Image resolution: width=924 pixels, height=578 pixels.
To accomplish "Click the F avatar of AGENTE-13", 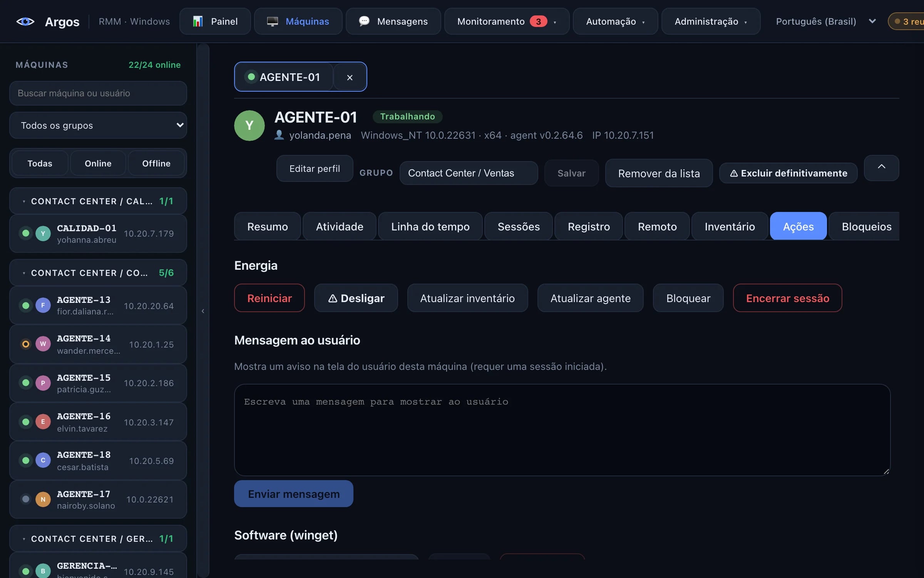I will 43,306.
